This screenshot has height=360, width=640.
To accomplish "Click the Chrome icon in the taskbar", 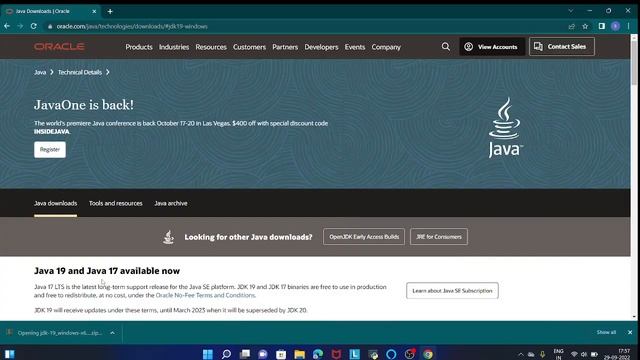I will click(428, 354).
